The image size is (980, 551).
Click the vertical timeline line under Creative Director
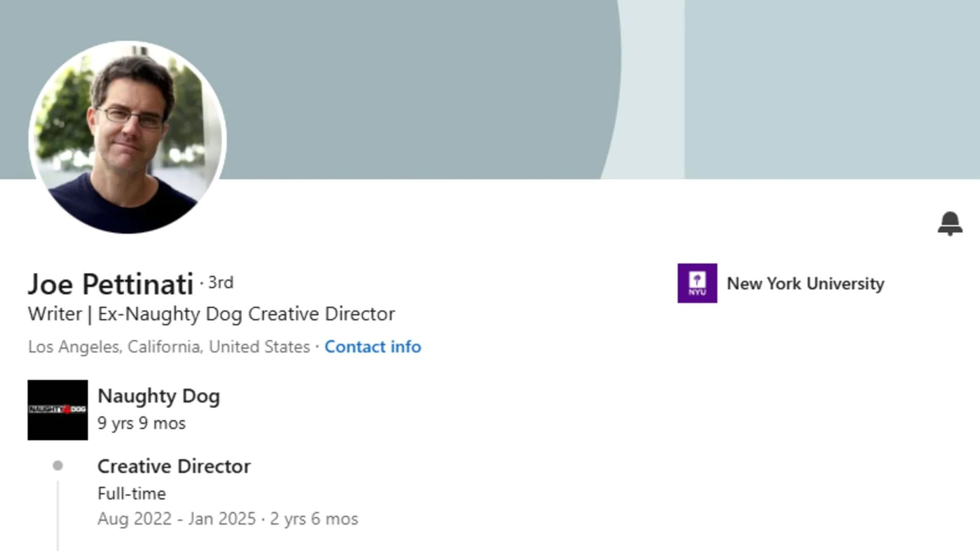pyautogui.click(x=58, y=515)
